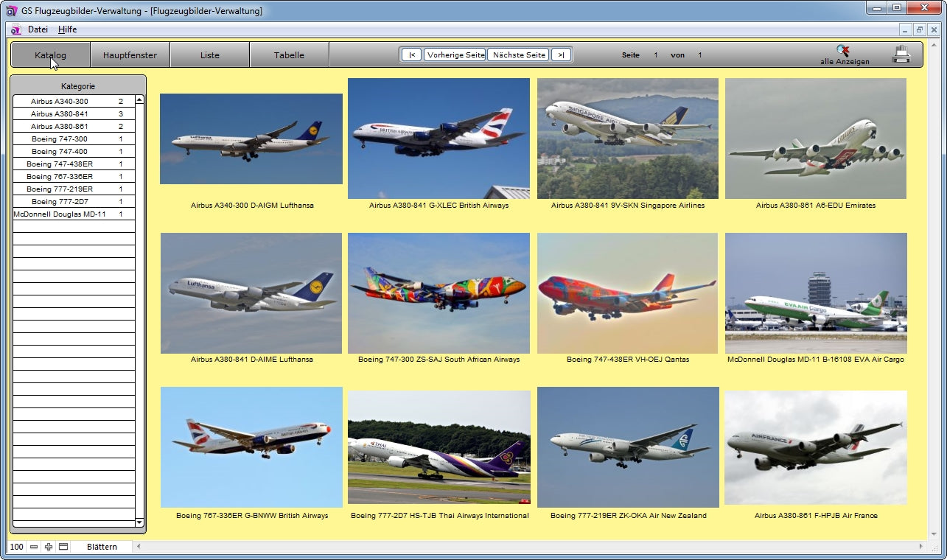Screen dimensions: 947x560
Task: Click the printer icon in toolbar
Action: (901, 55)
